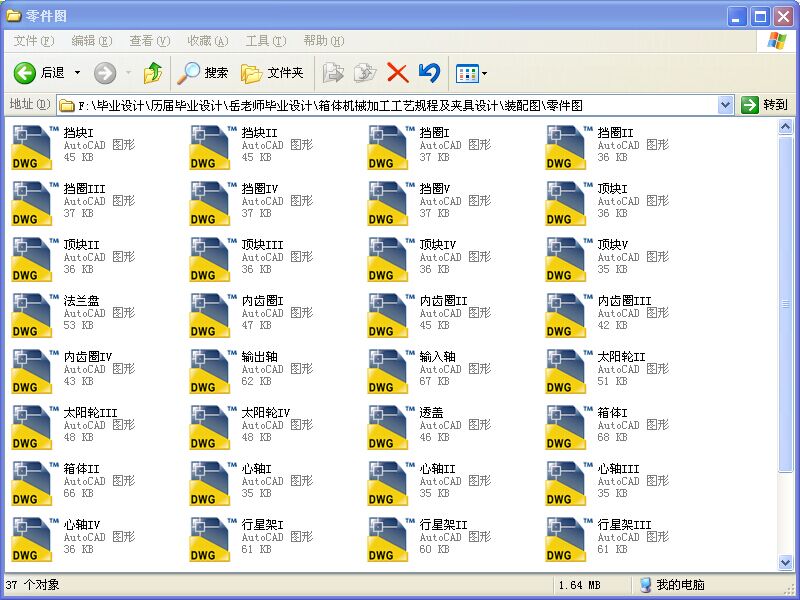
Task: Open the 工具(T) menu
Action: coord(266,41)
